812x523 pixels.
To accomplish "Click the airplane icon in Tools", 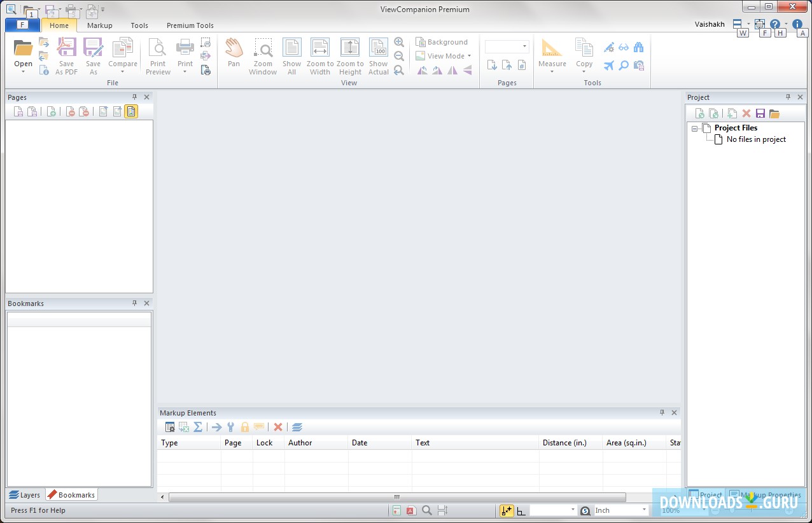I will pos(609,65).
